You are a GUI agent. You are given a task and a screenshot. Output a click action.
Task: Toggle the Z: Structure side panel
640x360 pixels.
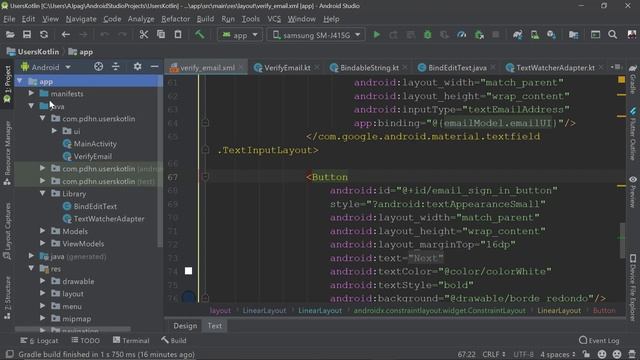click(x=7, y=298)
